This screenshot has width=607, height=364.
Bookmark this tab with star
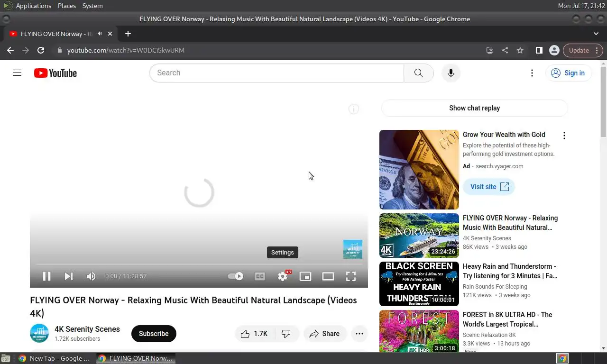point(520,50)
